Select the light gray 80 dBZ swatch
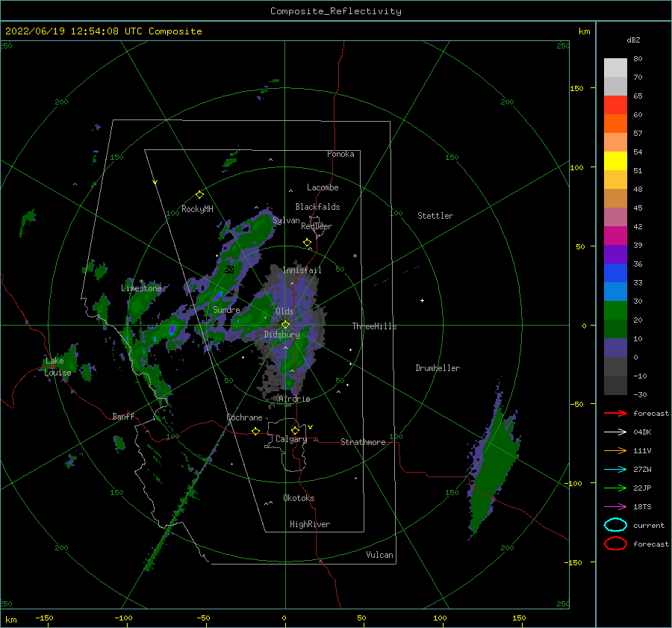This screenshot has height=628, width=672. click(x=615, y=68)
